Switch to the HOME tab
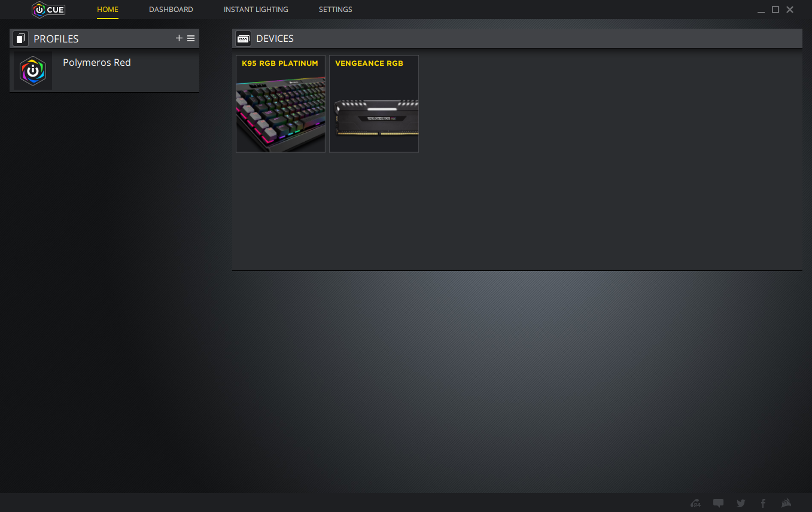The height and width of the screenshot is (512, 812). 108,10
